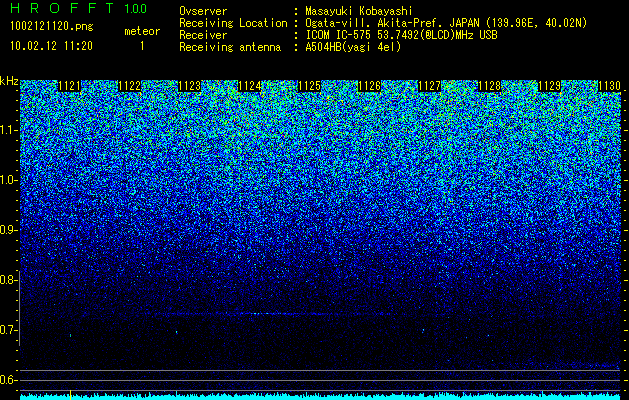The image size is (629, 400).
Task: Click the ICOM IC-575 receiver frequency text
Action: coord(402,35)
